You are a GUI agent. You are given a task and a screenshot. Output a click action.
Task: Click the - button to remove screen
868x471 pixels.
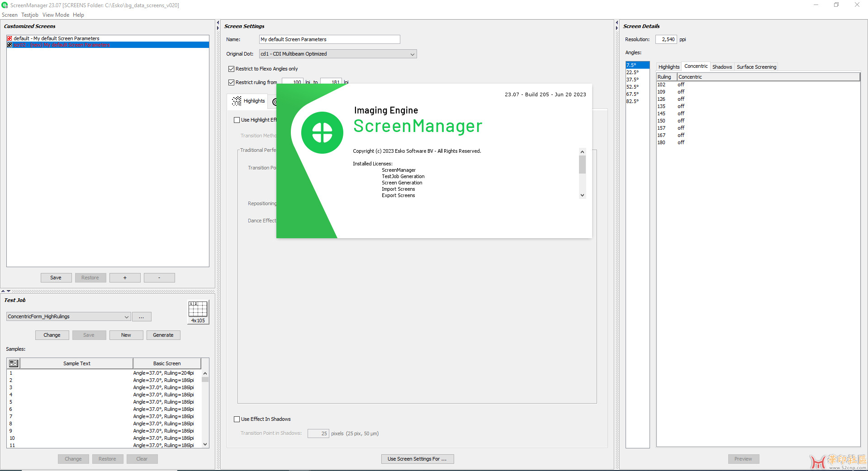pos(159,278)
